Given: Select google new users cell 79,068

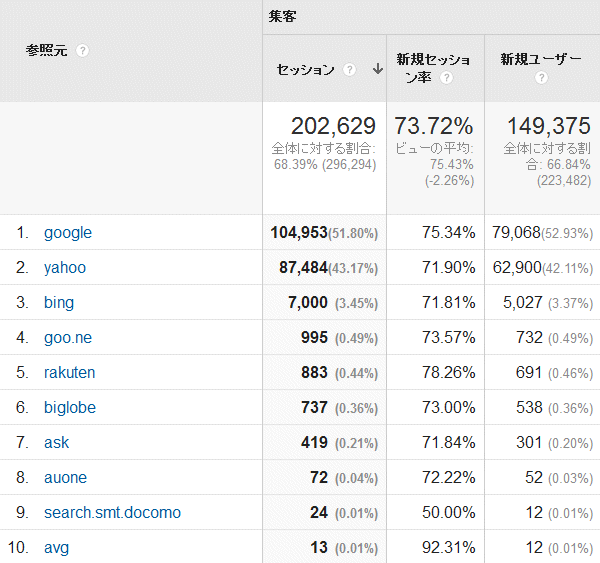Looking at the screenshot, I should [x=516, y=233].
